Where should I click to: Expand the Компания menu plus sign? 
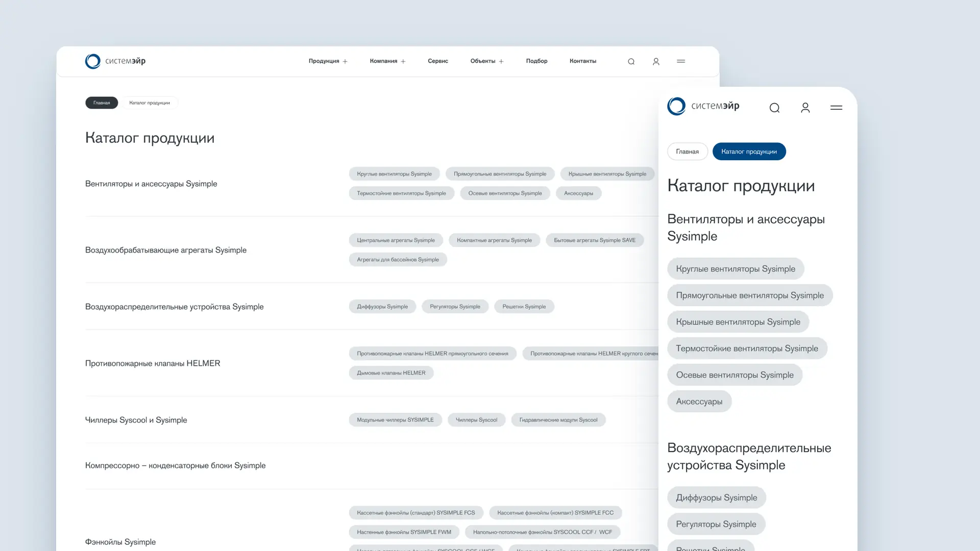coord(403,61)
